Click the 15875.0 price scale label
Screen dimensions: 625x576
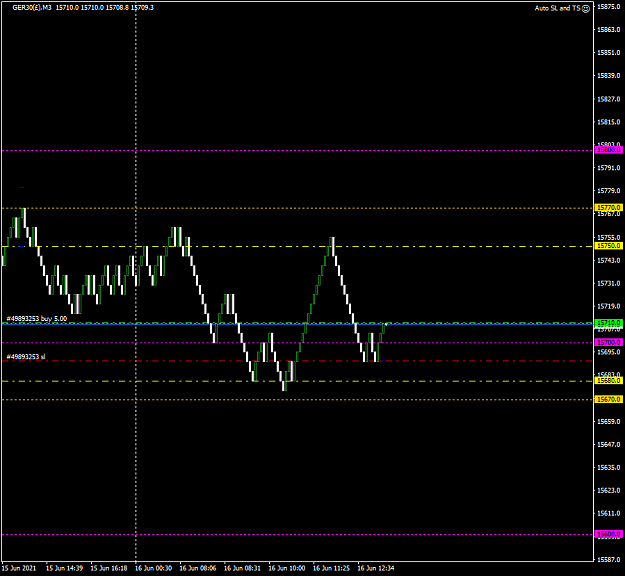click(x=609, y=6)
